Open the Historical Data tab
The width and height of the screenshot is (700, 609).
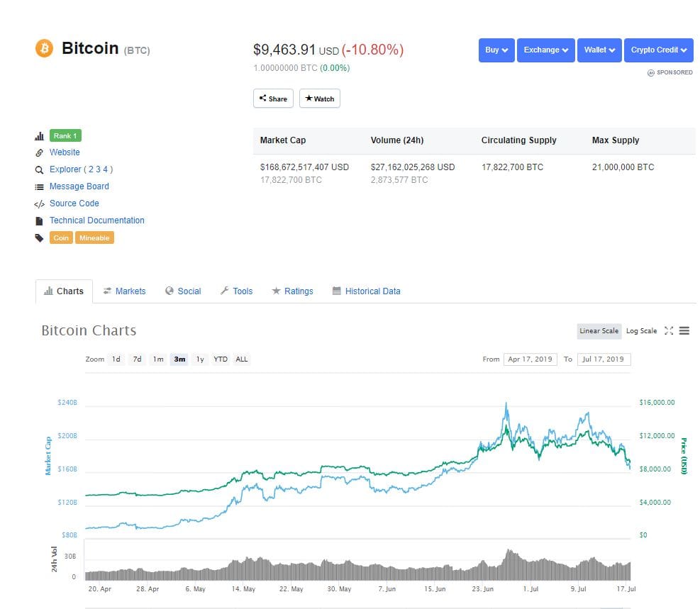click(x=366, y=291)
